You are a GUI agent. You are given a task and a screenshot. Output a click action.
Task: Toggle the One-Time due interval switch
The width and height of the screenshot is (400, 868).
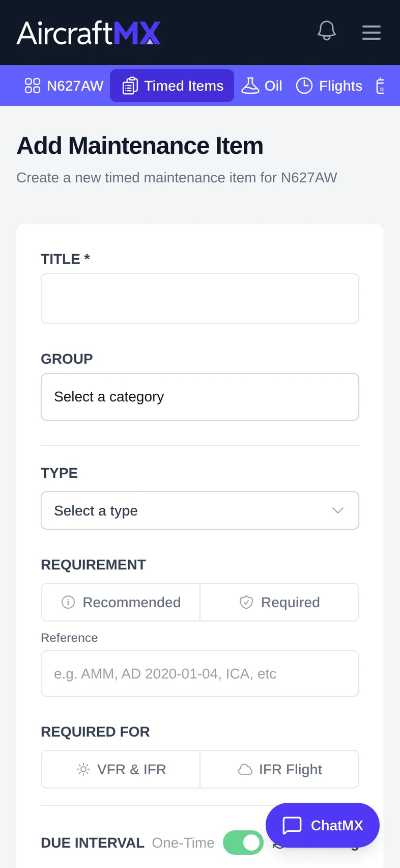[x=243, y=843]
